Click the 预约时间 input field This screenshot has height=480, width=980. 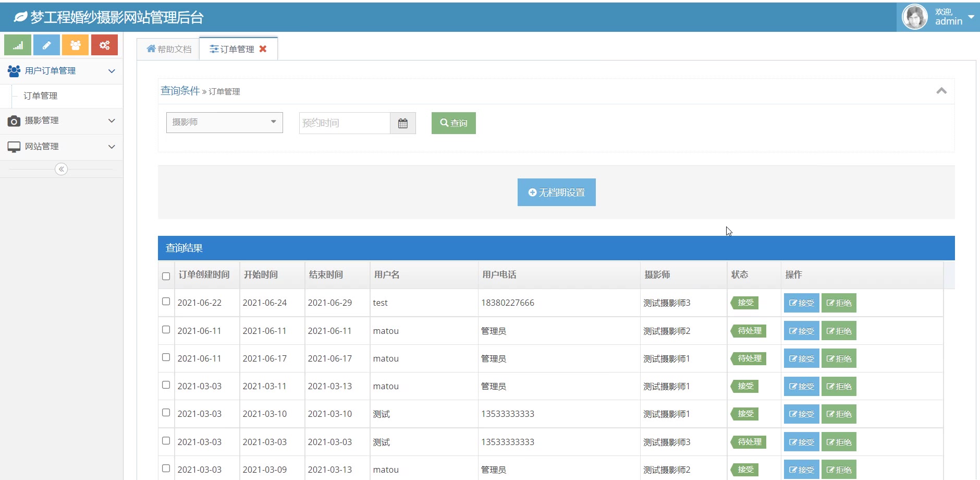[344, 123]
